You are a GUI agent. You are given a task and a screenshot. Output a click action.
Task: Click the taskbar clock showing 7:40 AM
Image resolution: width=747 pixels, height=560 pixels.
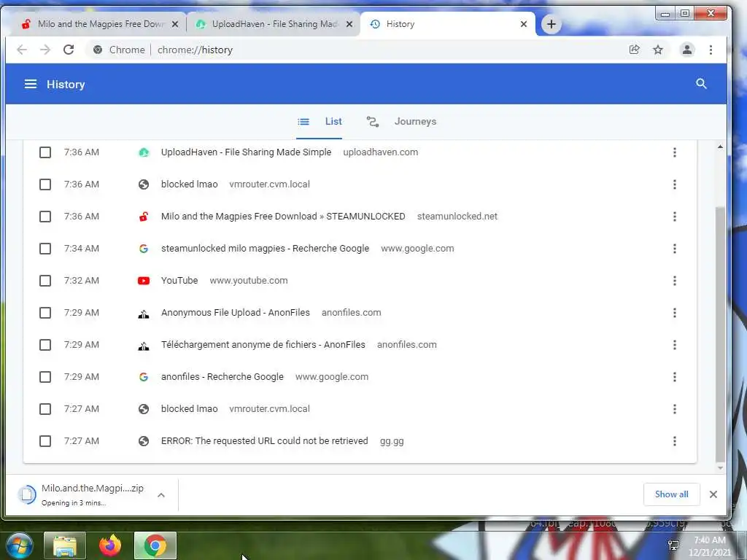709,545
